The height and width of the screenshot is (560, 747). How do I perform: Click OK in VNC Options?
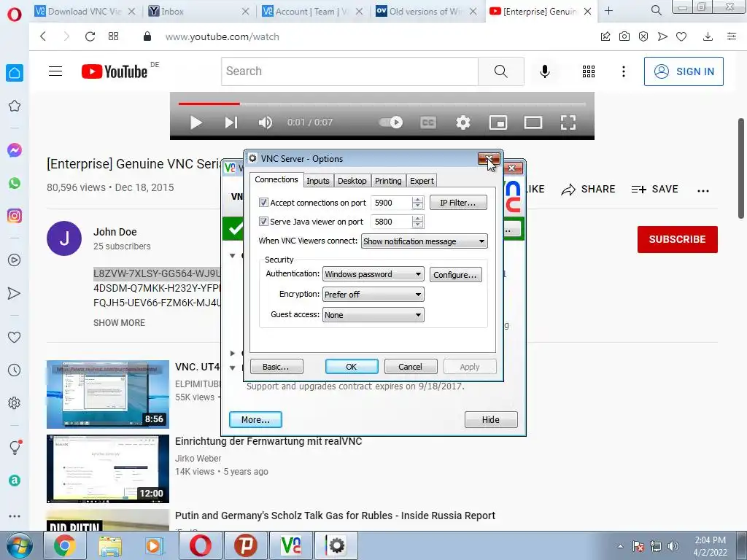click(351, 367)
